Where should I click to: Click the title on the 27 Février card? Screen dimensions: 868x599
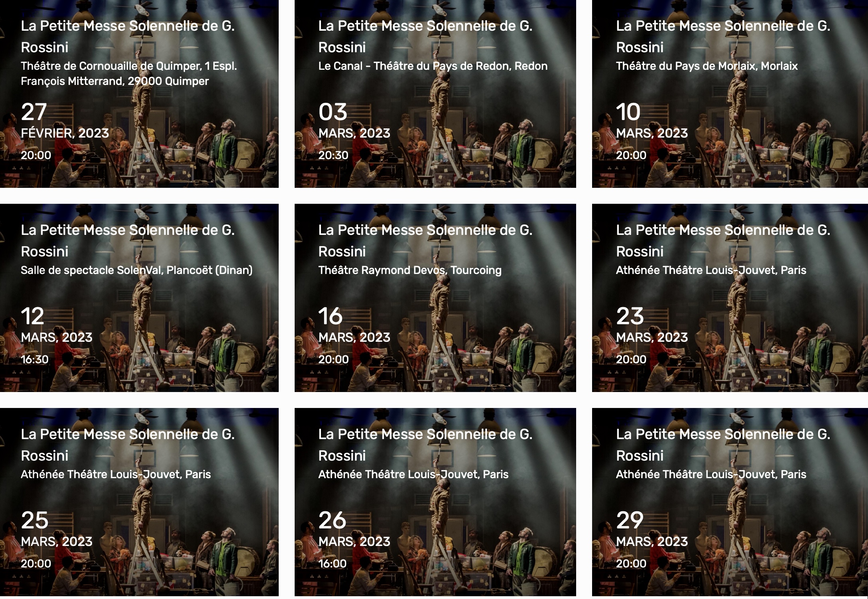tap(128, 36)
